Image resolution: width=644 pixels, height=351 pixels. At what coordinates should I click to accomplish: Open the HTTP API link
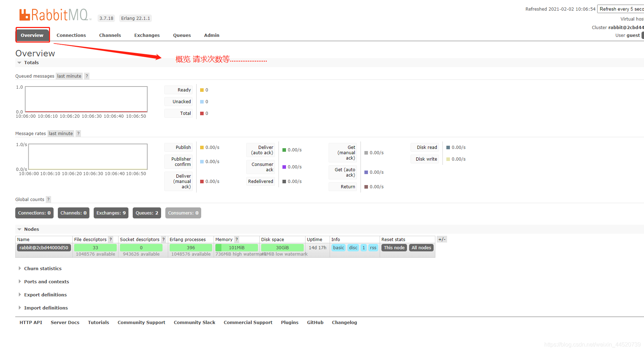coord(31,322)
